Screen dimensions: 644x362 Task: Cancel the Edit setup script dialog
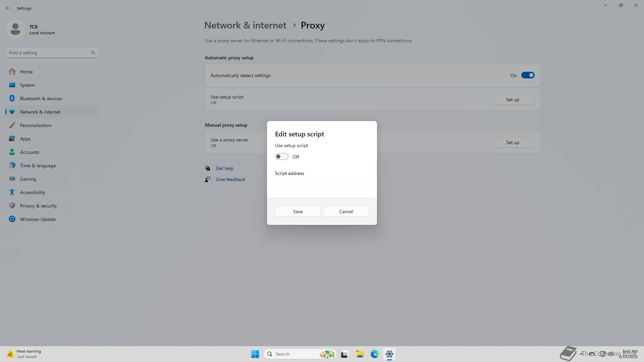(x=346, y=212)
